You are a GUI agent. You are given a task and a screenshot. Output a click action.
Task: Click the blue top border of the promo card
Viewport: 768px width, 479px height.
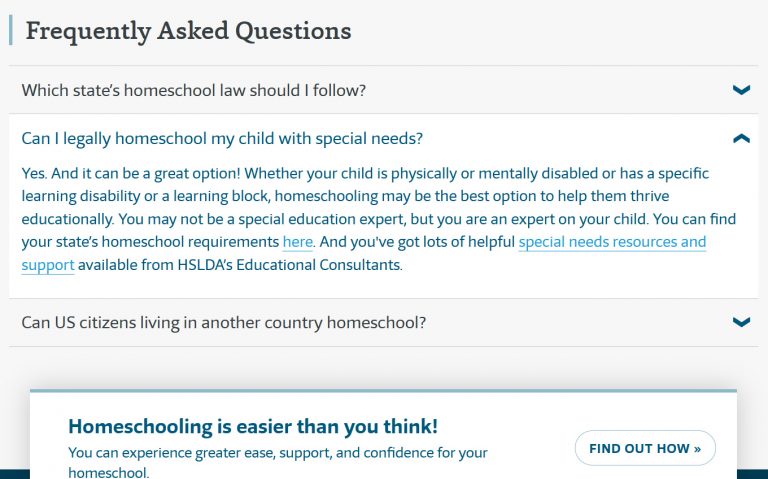tap(383, 391)
